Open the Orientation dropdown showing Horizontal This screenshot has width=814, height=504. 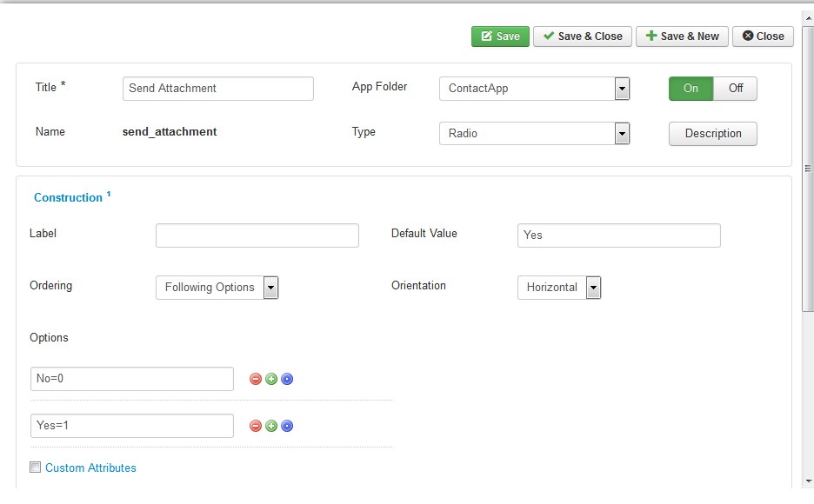[559, 288]
